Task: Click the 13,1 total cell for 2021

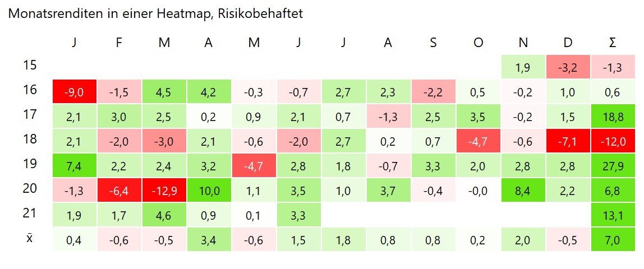Action: coord(612,215)
